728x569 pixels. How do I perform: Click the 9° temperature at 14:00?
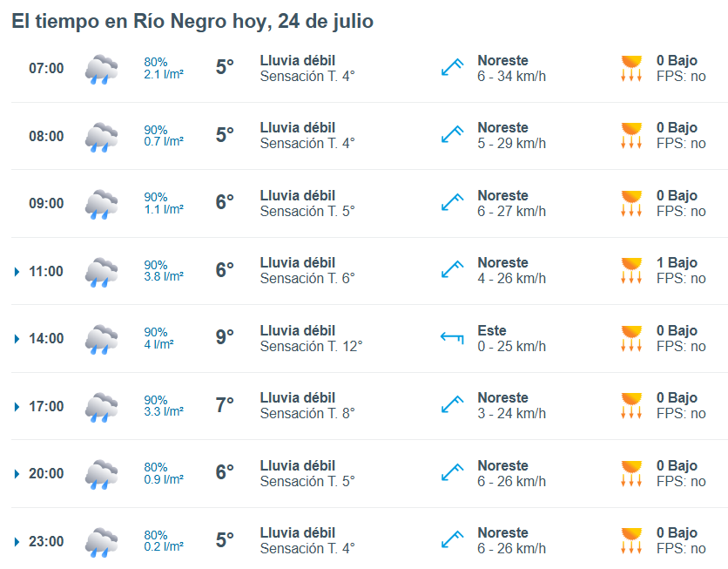click(225, 336)
